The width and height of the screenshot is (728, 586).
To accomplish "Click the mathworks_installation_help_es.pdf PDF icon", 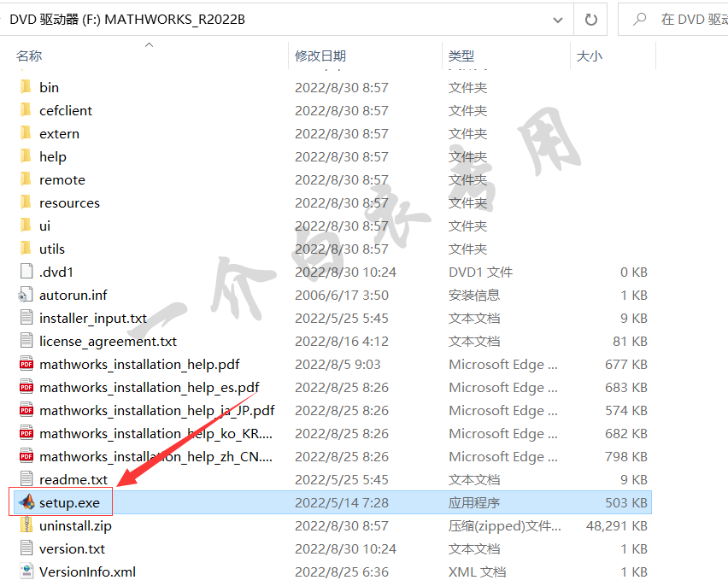I will (26, 387).
